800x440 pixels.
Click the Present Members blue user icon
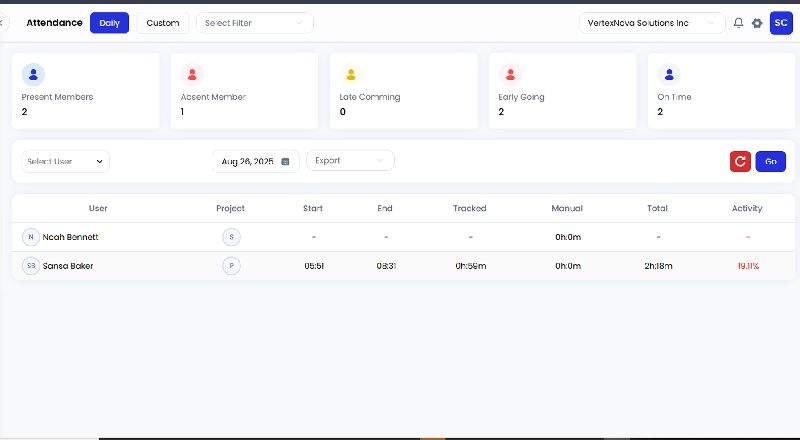coord(33,74)
